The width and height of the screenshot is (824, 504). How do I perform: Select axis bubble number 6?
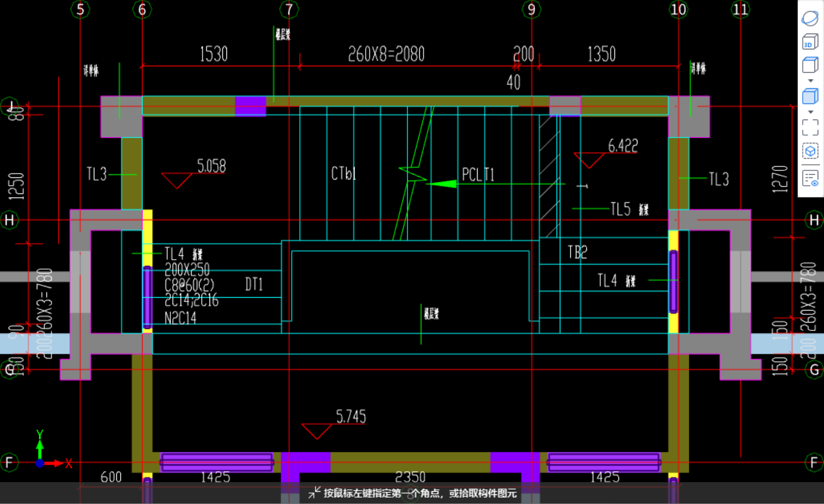(142, 9)
